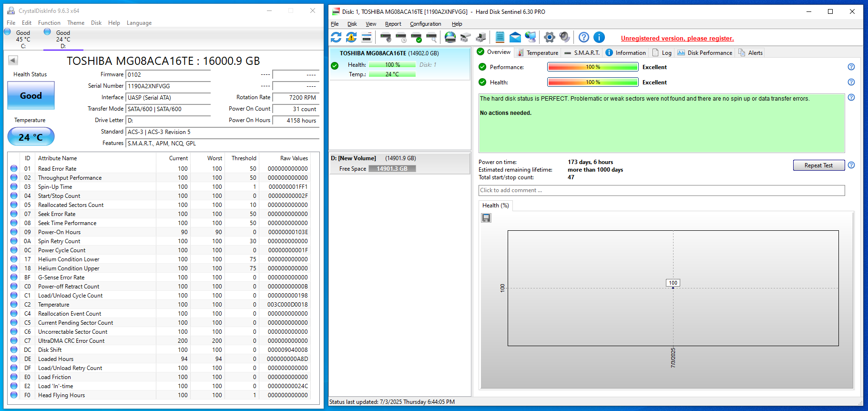Open settings via the gear toolbar icon

550,37
